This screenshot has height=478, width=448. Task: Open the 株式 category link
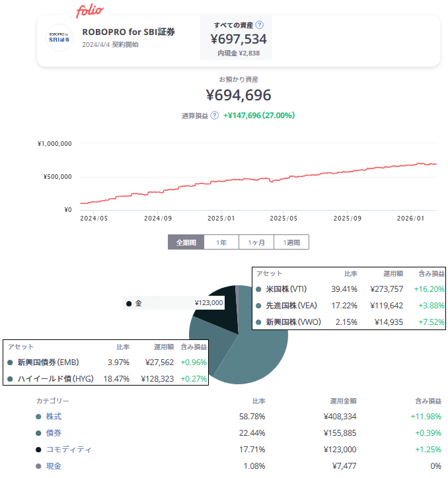(x=54, y=417)
